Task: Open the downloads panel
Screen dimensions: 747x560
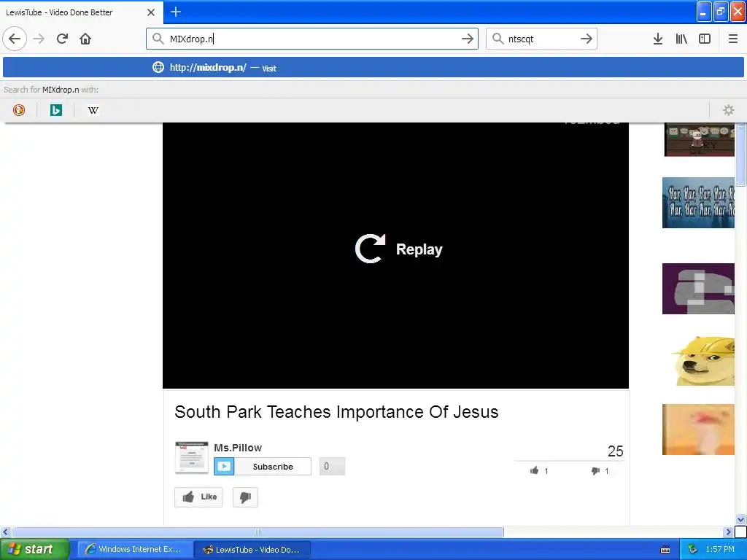Action: 658,39
